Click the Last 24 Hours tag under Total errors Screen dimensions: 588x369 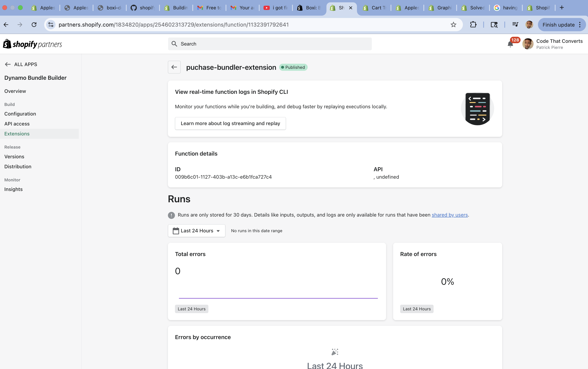click(192, 309)
